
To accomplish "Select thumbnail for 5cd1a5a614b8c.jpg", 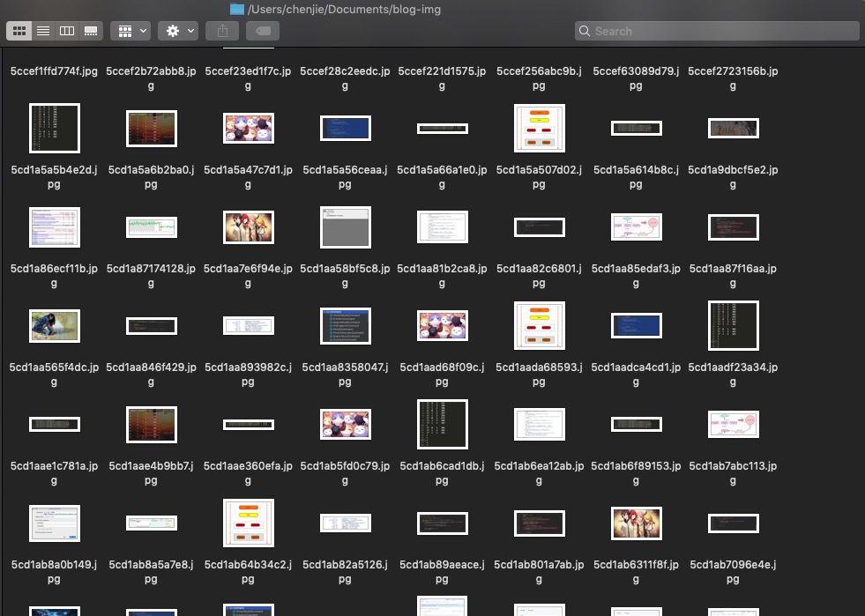I will pos(637,128).
